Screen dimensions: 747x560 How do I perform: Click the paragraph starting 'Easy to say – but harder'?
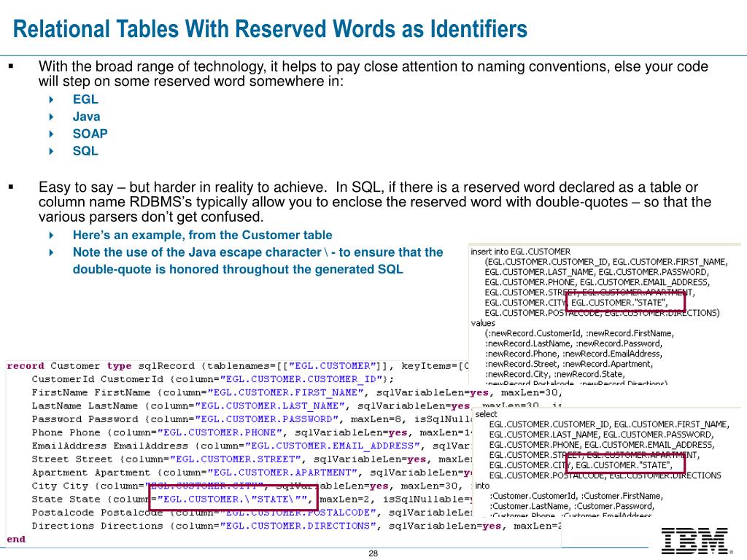pyautogui.click(x=375, y=202)
